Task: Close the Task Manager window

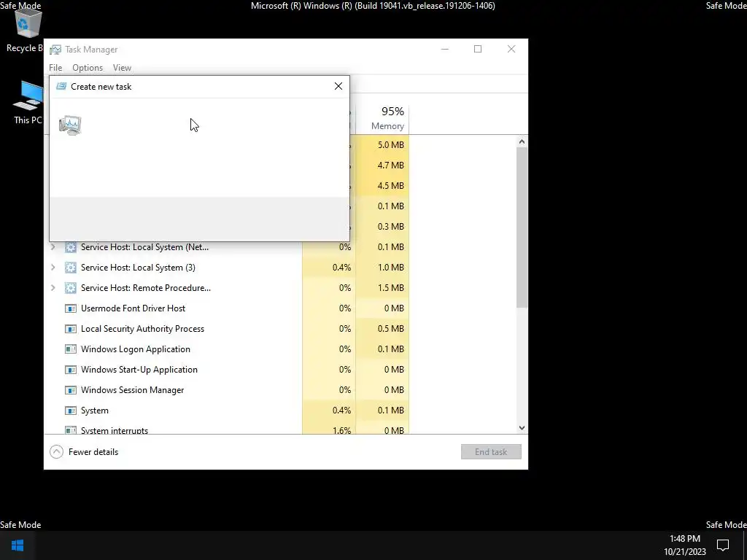Action: pyautogui.click(x=511, y=49)
